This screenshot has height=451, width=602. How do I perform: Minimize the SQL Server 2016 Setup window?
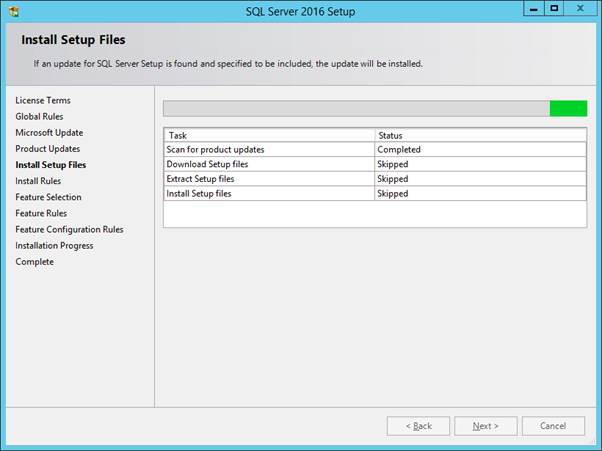pos(534,9)
